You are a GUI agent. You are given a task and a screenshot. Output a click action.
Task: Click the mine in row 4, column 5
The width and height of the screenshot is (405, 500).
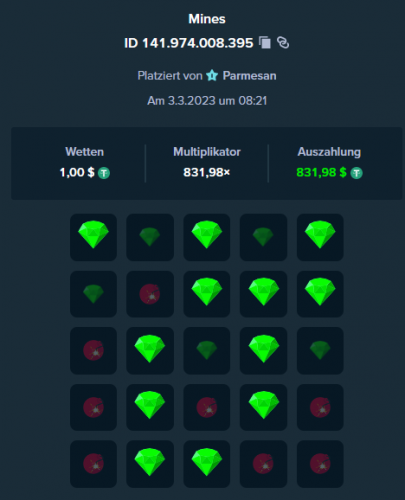(x=320, y=407)
